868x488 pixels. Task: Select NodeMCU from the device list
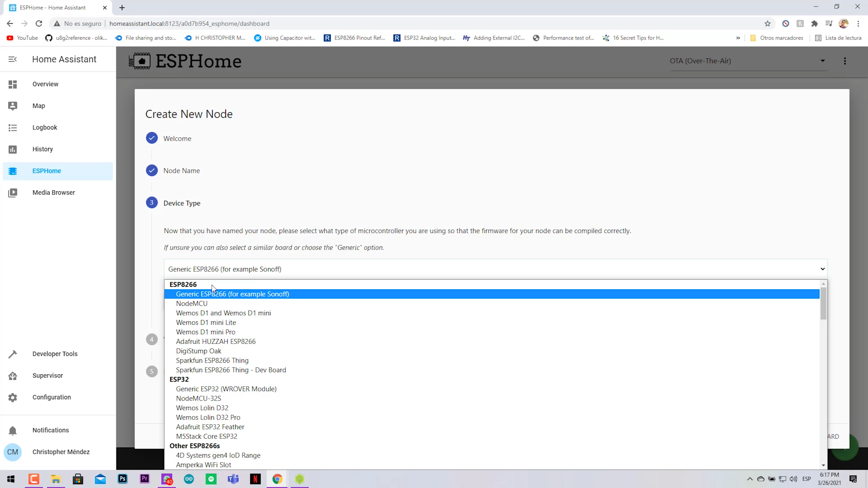point(492,304)
